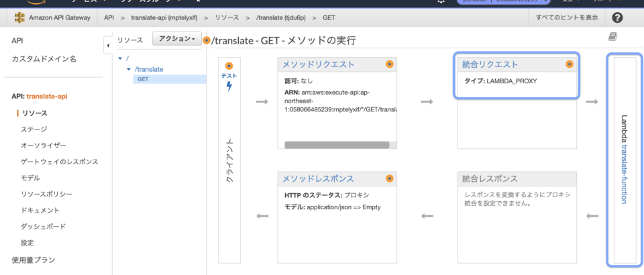
Task: Collapse the /translate resource node
Action: pos(129,69)
